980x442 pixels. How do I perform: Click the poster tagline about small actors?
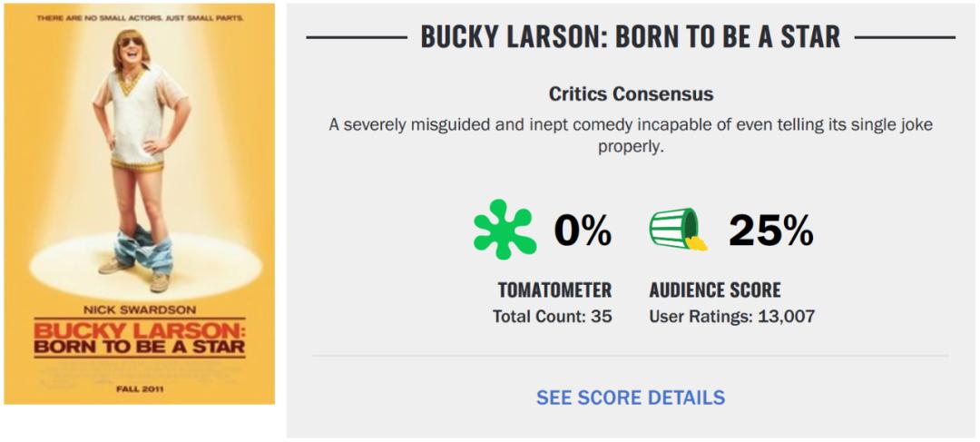tap(139, 19)
